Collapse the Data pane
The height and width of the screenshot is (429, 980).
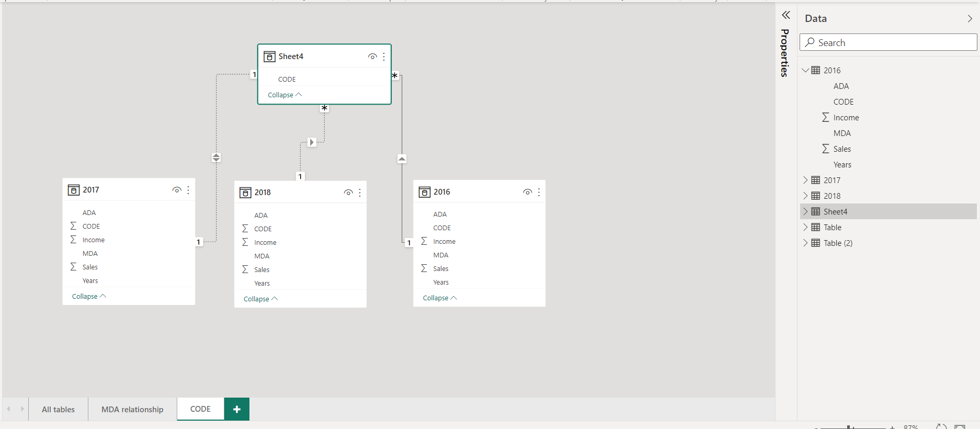(x=970, y=19)
